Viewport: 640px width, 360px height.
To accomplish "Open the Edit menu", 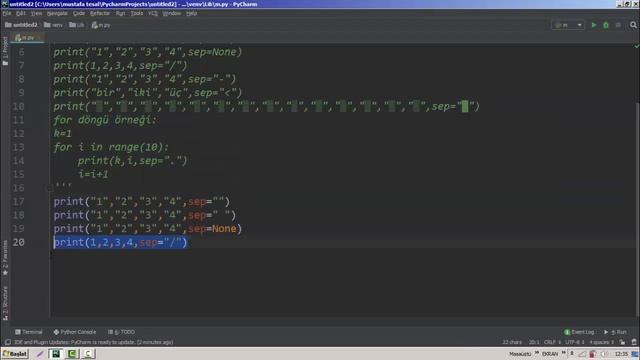I will tap(20, 13).
